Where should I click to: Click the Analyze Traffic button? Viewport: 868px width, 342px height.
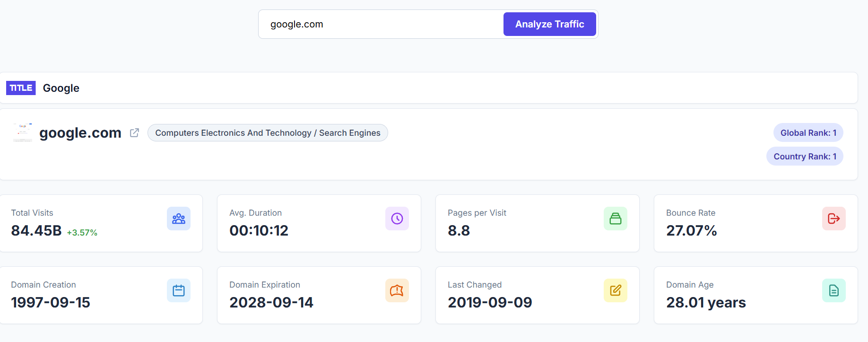pos(549,24)
